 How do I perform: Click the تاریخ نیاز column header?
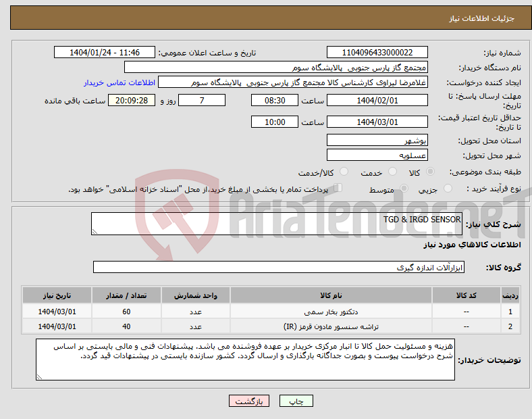point(57,295)
